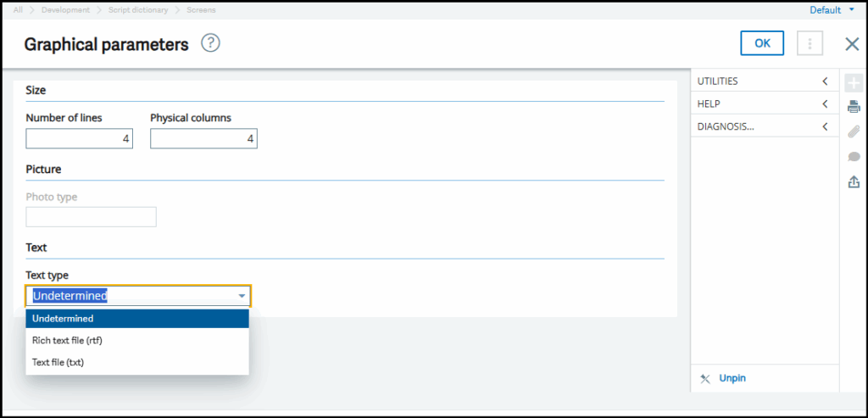This screenshot has height=418, width=868.
Task: Choose "Text file (txt)" from list
Action: tap(58, 362)
